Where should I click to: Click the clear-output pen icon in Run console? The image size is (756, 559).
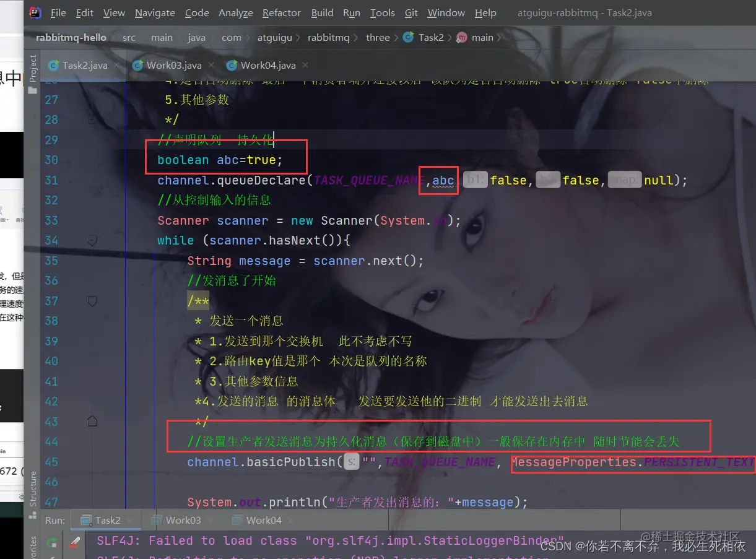75,543
